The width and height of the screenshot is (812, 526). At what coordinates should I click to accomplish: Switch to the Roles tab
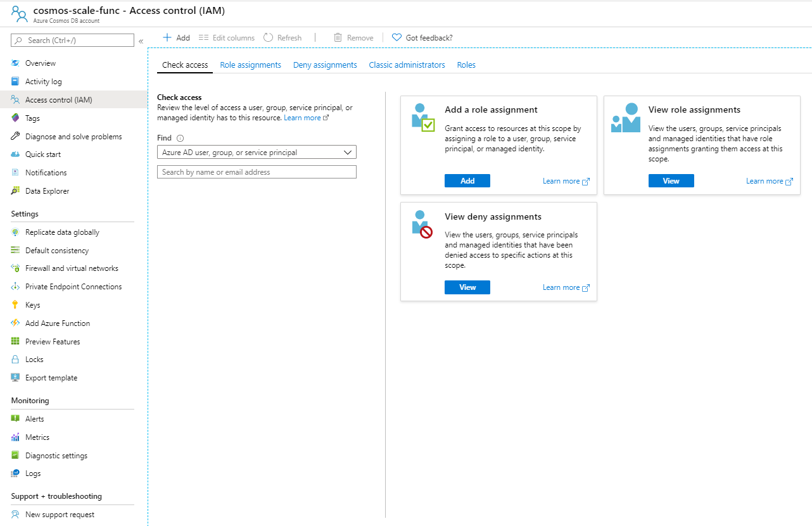click(x=466, y=65)
